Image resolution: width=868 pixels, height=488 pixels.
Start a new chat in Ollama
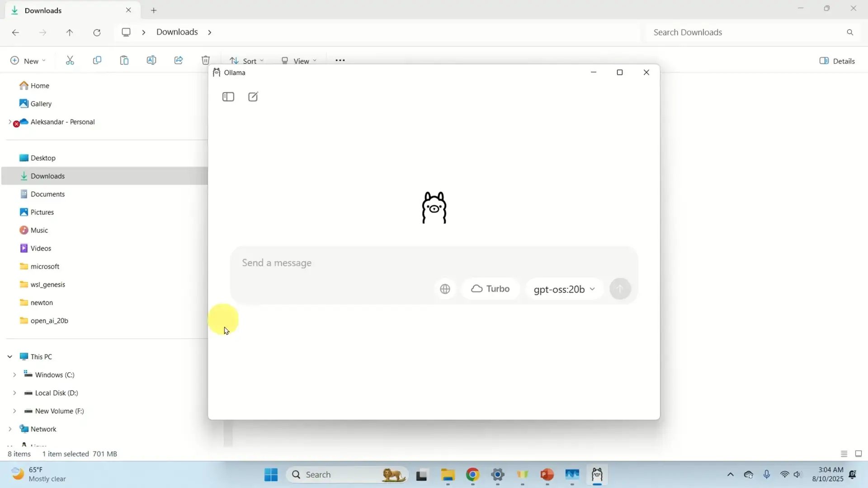point(253,97)
